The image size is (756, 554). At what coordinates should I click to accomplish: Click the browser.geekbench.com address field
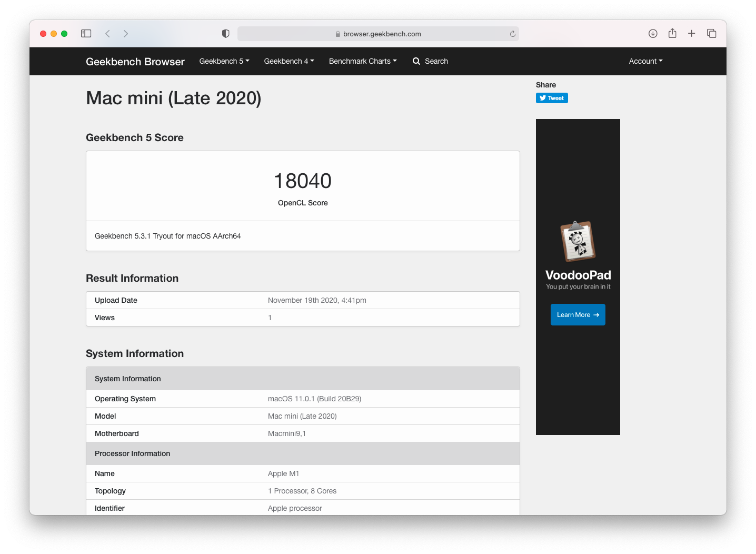coord(378,34)
